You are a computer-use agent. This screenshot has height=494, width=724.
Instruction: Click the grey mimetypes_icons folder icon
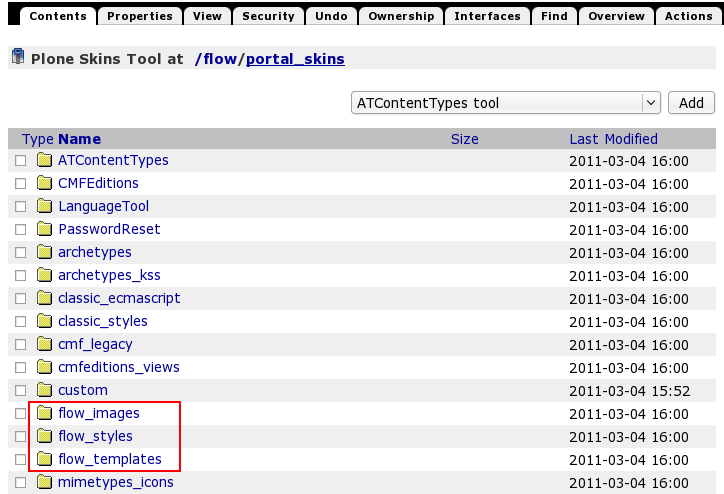tap(44, 482)
